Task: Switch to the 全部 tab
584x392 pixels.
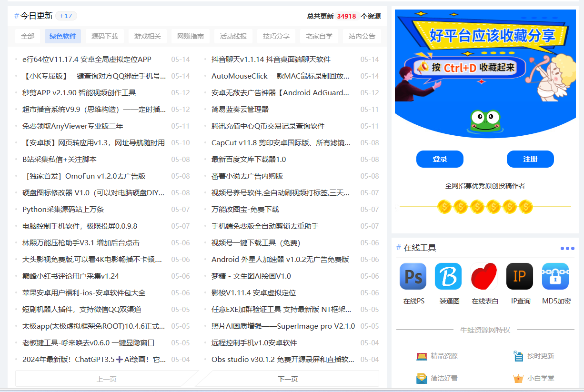Action: pos(28,36)
